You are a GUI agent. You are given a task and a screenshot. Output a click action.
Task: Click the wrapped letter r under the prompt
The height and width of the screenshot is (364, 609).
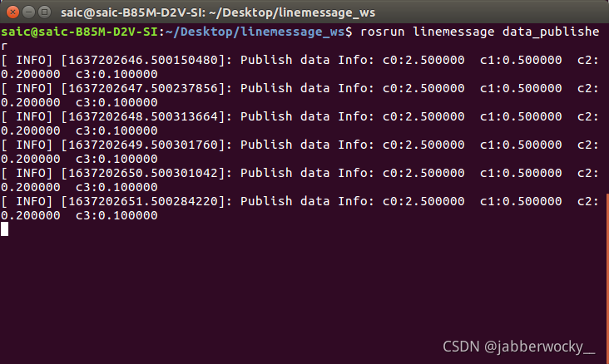pyautogui.click(x=4, y=47)
